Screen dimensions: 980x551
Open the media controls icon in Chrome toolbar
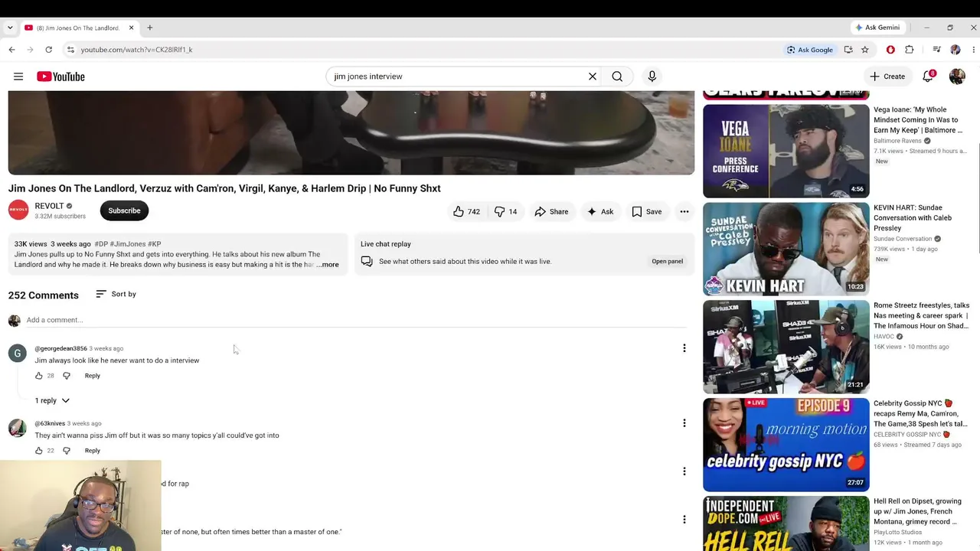pos(936,50)
